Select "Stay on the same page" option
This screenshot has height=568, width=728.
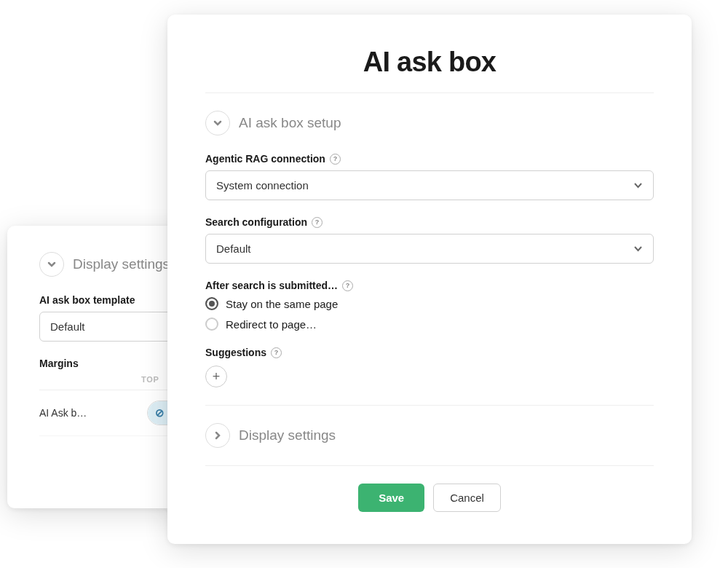[x=212, y=304]
